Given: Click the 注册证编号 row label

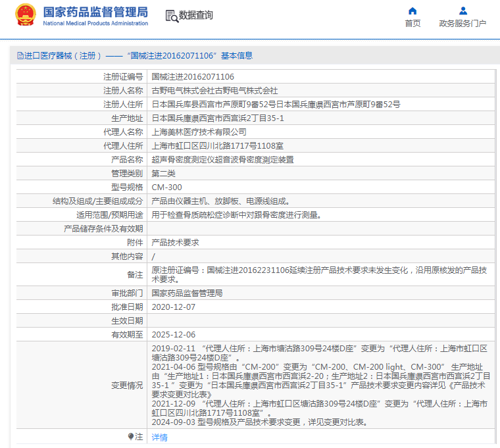Looking at the screenshot, I should click(x=123, y=77).
